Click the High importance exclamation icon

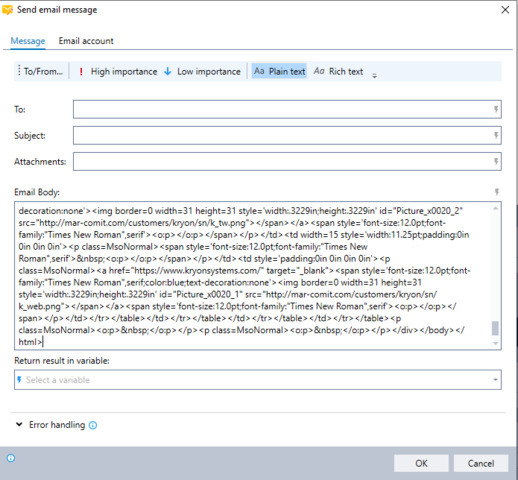(81, 71)
